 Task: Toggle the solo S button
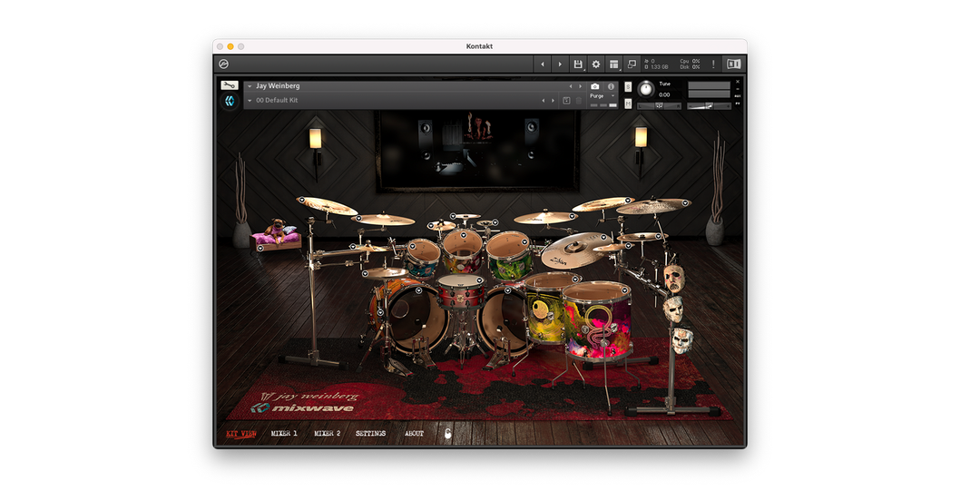click(x=628, y=87)
